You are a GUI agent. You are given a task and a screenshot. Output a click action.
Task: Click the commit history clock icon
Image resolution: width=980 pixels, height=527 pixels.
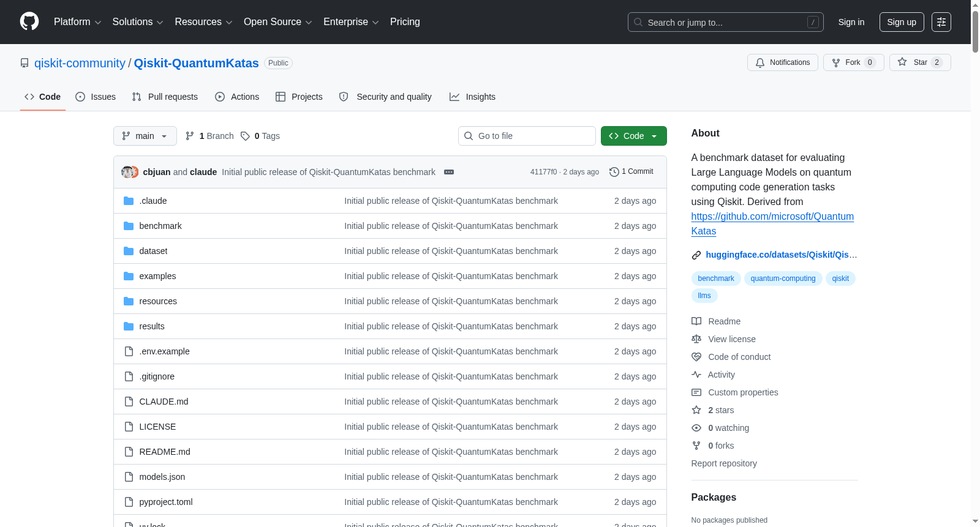coord(614,172)
